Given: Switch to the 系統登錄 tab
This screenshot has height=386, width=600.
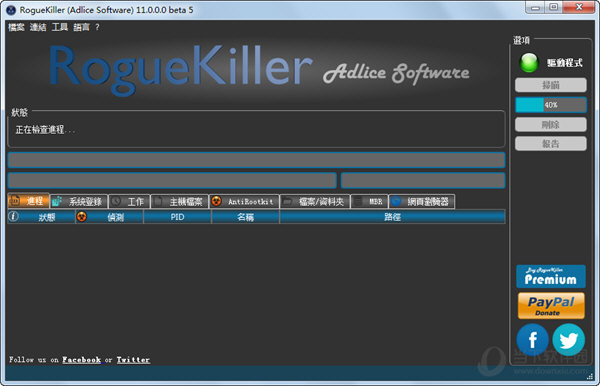Looking at the screenshot, I should coord(78,202).
